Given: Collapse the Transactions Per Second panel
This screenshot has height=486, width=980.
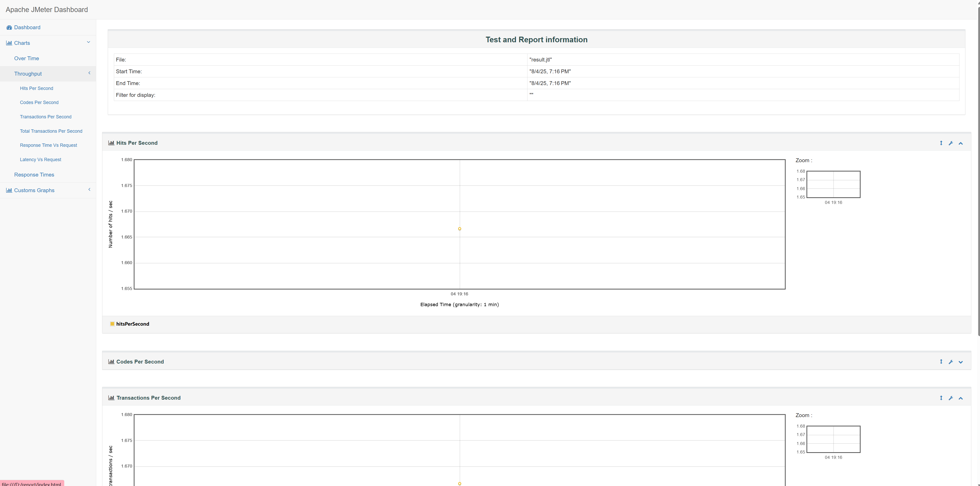Looking at the screenshot, I should click(x=961, y=398).
